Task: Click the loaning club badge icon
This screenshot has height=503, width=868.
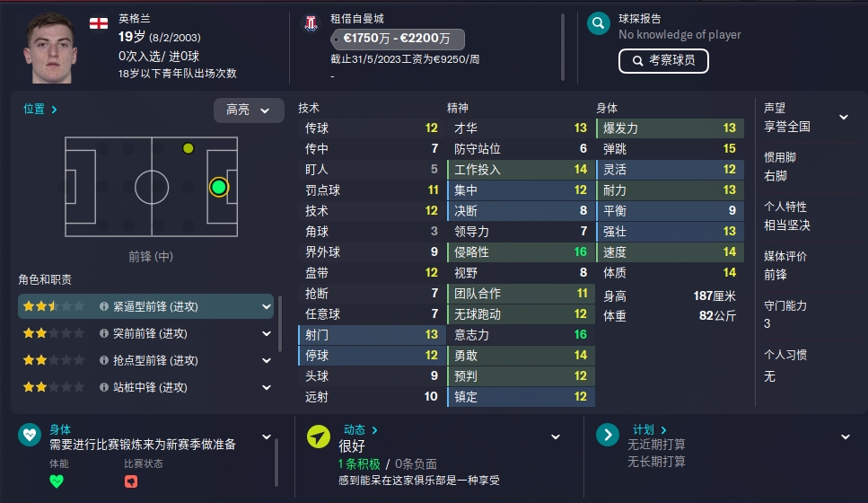Action: [x=311, y=22]
